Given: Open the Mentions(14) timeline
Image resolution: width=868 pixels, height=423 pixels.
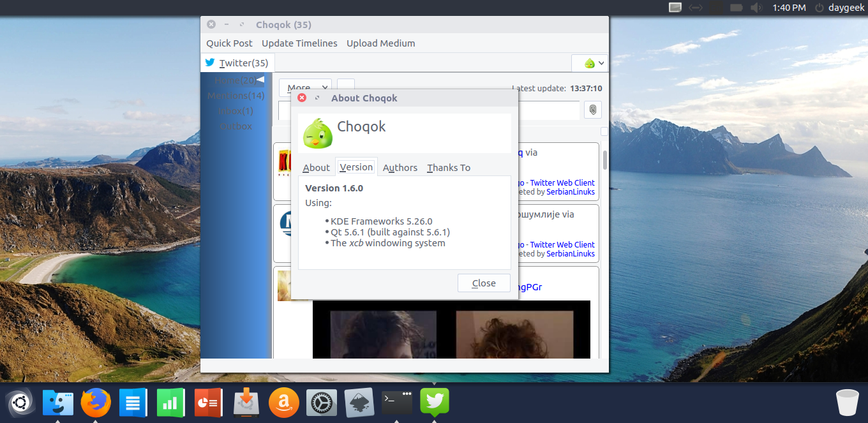Looking at the screenshot, I should (x=236, y=96).
